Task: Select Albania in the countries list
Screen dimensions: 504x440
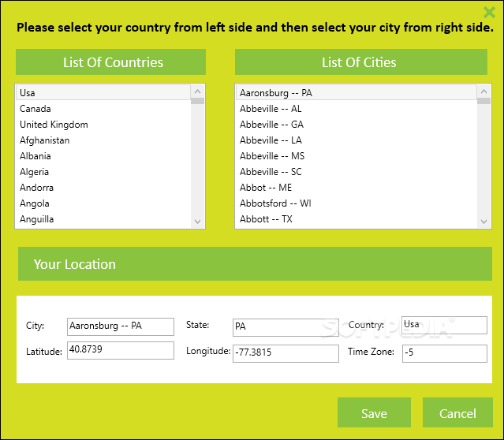Action: tap(103, 156)
